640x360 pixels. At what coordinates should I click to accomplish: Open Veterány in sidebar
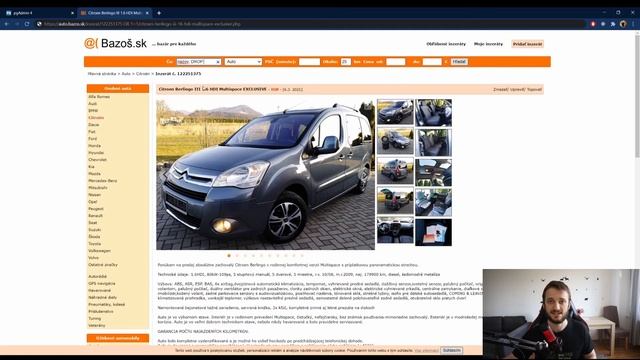click(97, 326)
